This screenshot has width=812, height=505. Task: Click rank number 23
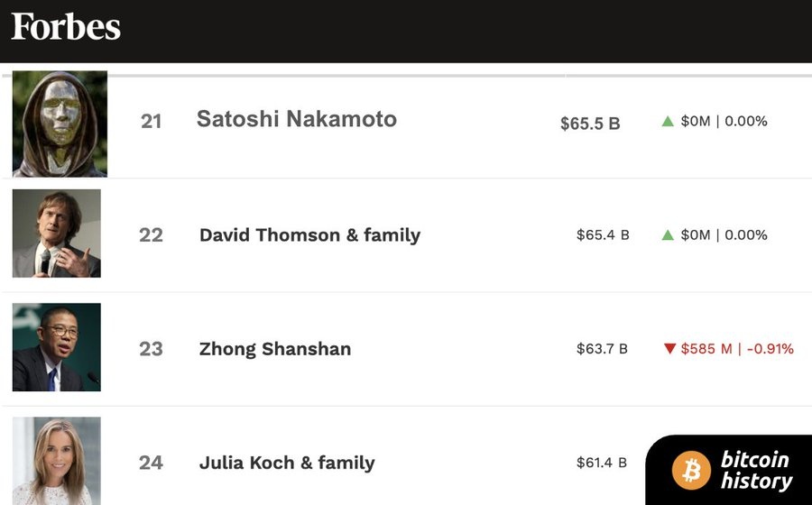(x=151, y=349)
